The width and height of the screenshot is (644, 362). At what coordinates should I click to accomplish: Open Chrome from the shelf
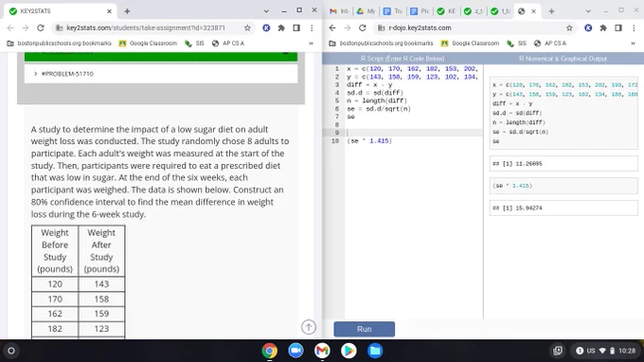click(x=269, y=351)
